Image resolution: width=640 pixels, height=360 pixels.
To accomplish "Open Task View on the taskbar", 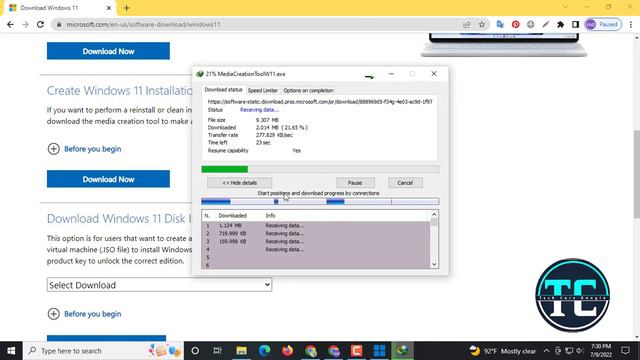I will click(218, 351).
